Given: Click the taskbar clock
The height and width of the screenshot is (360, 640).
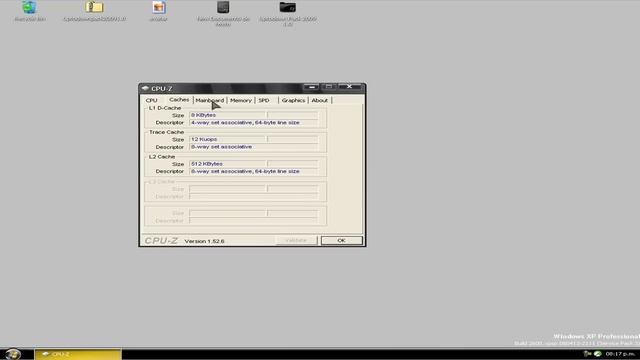Looking at the screenshot, I should click(x=620, y=354).
